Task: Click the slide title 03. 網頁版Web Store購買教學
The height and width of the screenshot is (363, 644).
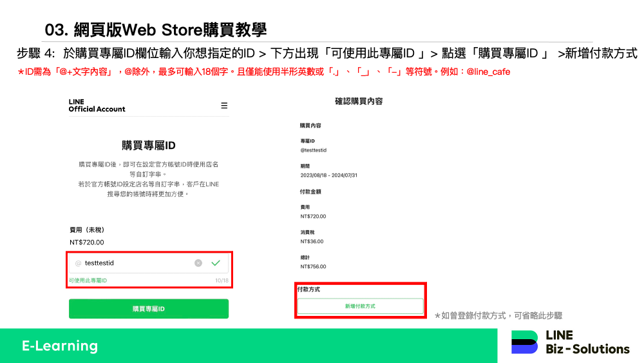Action: coord(155,30)
